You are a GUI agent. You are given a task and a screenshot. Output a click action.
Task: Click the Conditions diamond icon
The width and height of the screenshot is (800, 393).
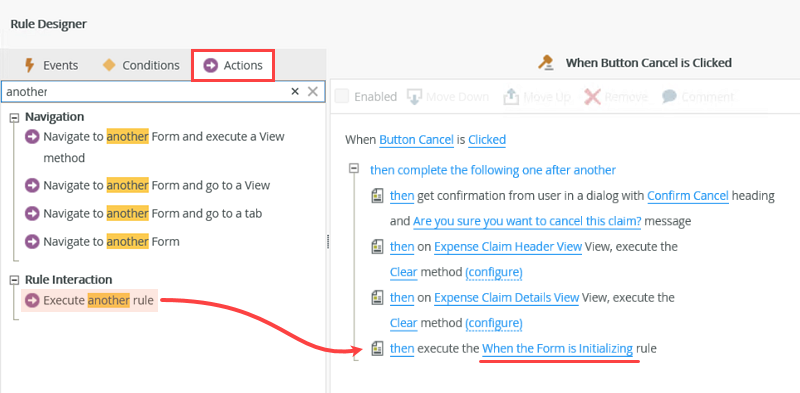pyautogui.click(x=109, y=65)
